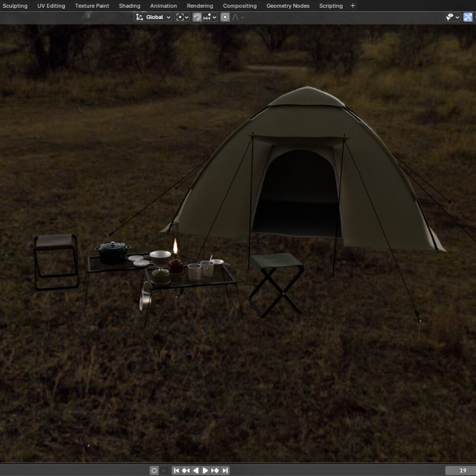Jump to the timeline start frame
Viewport: 476px width, 476px height.
[176, 471]
